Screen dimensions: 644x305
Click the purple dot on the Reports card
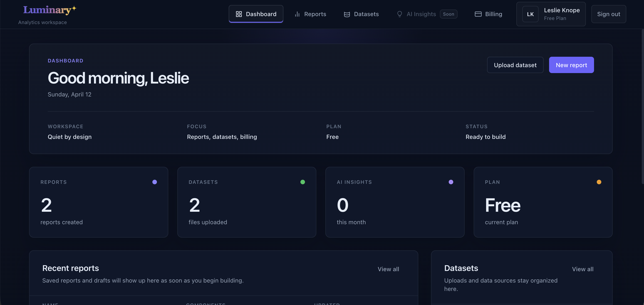[x=155, y=182]
